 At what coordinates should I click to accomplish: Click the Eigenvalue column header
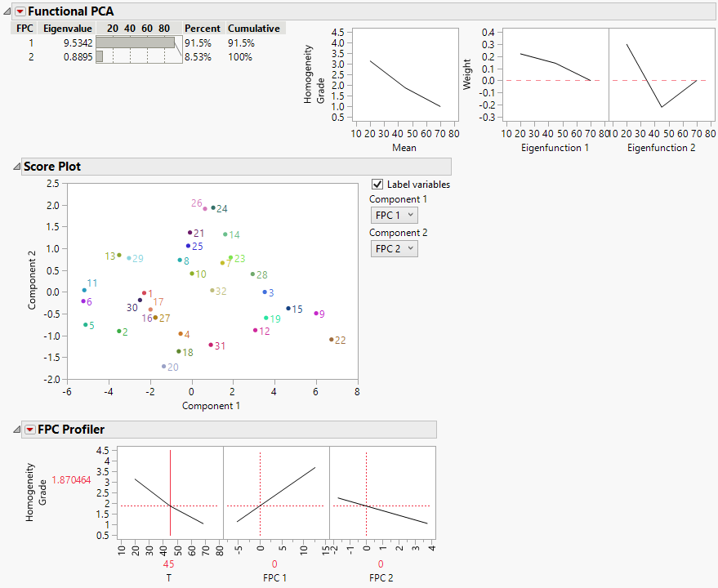67,29
